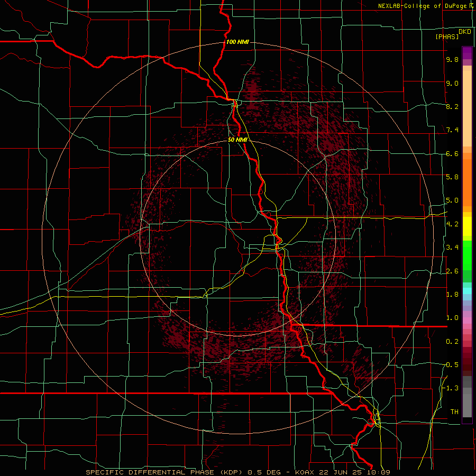Screen dimensions: 476x476
Task: Click the 2.6 scale value
Action: [x=452, y=271]
